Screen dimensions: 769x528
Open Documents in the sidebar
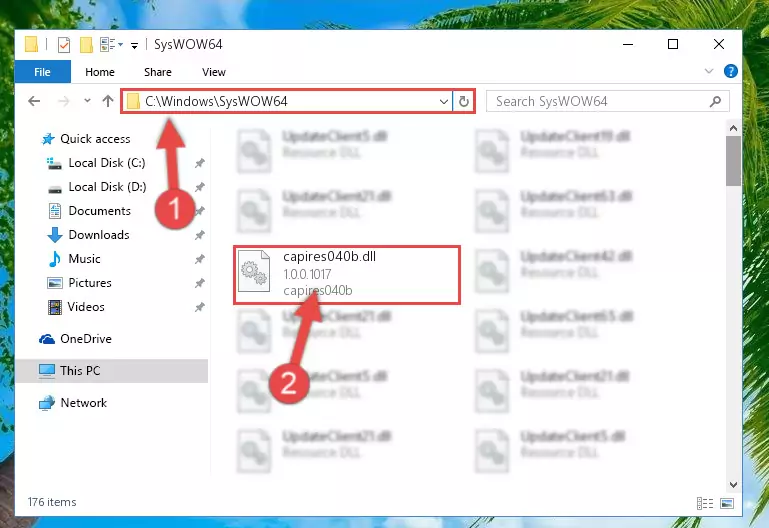(89, 211)
